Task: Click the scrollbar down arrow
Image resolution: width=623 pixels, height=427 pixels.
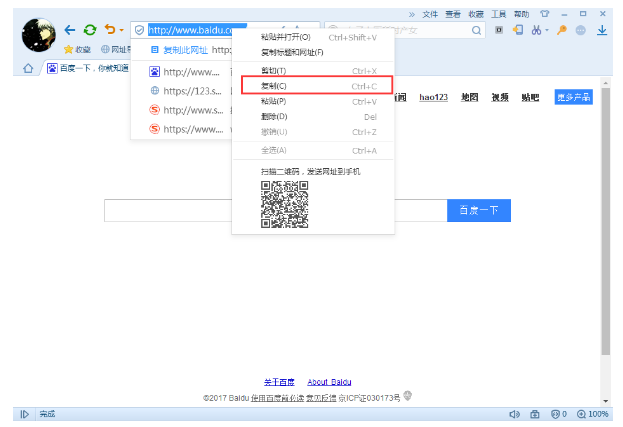Action: 606,401
